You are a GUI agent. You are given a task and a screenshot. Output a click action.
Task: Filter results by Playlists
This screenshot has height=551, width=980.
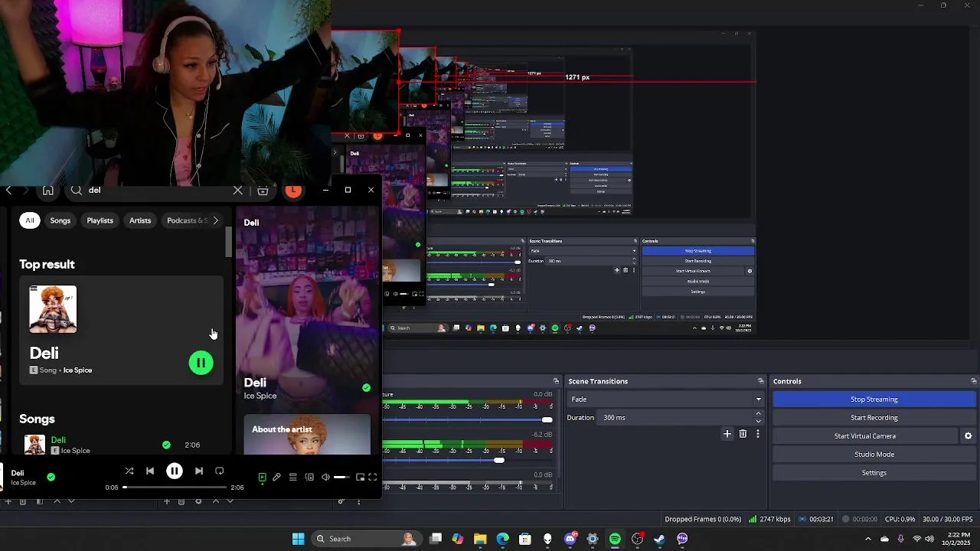pyautogui.click(x=100, y=220)
